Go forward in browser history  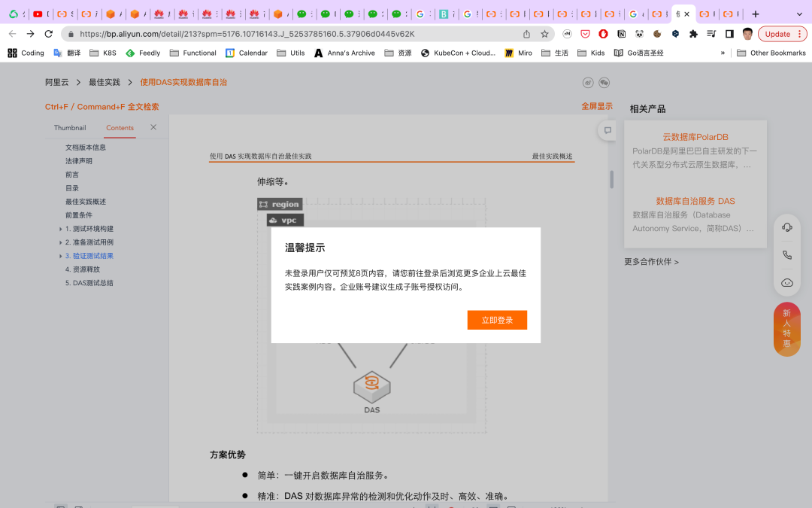pos(31,34)
